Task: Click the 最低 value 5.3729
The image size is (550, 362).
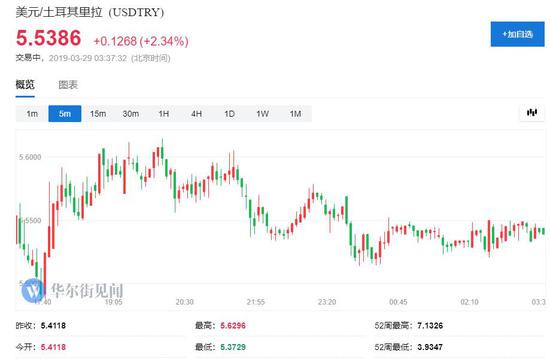Action: pyautogui.click(x=233, y=347)
